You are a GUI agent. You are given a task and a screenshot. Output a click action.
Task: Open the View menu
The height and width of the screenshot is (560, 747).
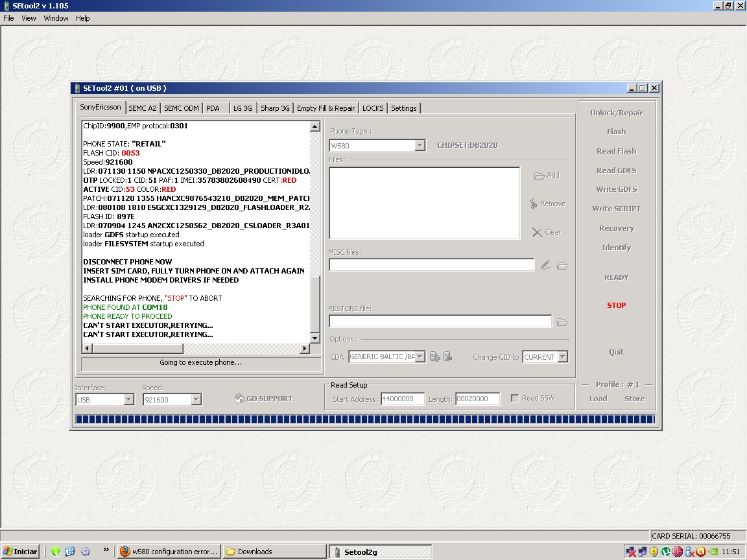(x=29, y=18)
